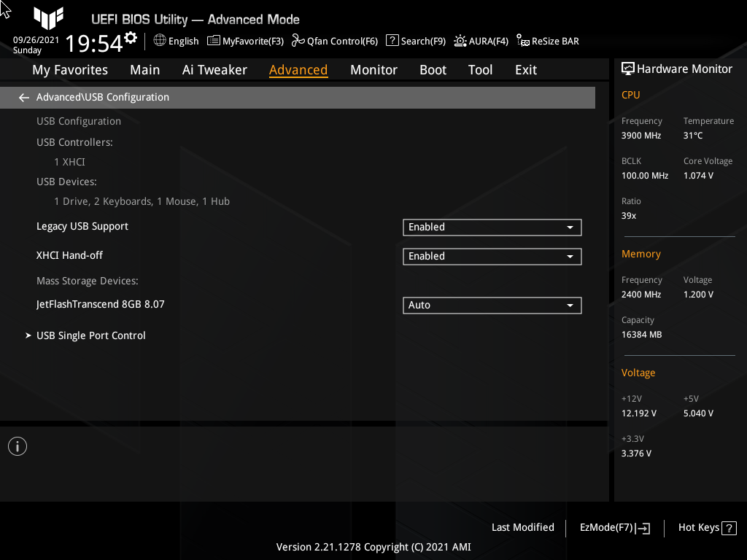Open MyFavorite settings
747x560 pixels.
point(245,41)
